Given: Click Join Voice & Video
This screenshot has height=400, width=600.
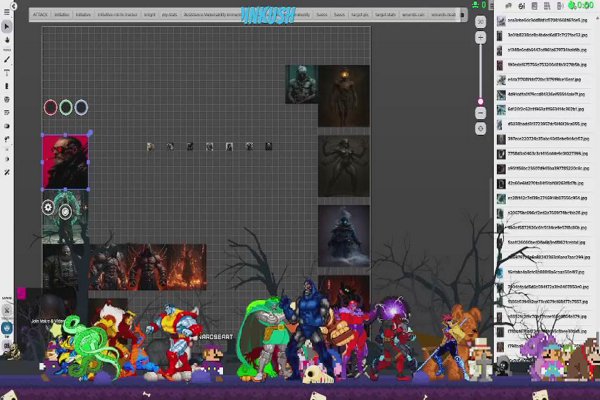Looking at the screenshot, I should pyautogui.click(x=48, y=321).
